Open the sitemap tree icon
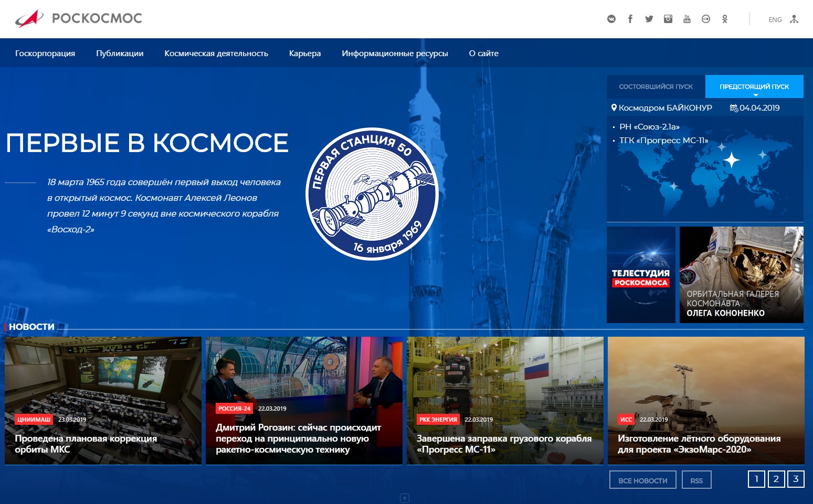This screenshot has height=504, width=813. [794, 19]
